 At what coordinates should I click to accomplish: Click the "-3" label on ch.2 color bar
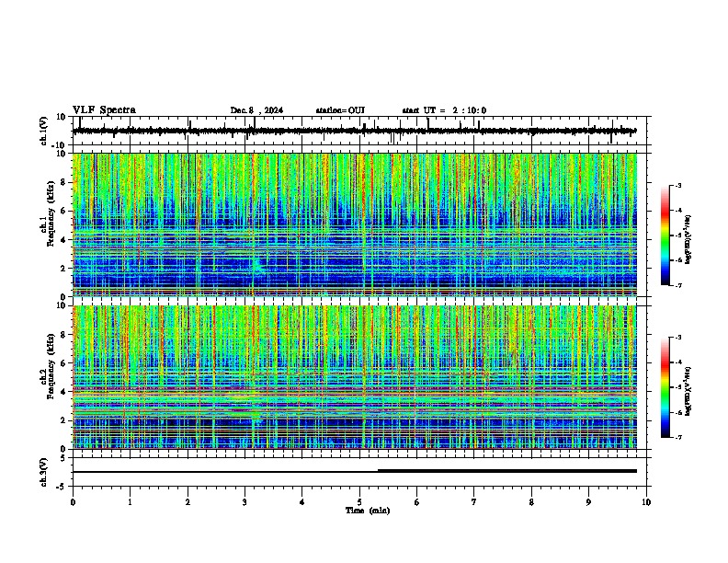click(x=677, y=338)
